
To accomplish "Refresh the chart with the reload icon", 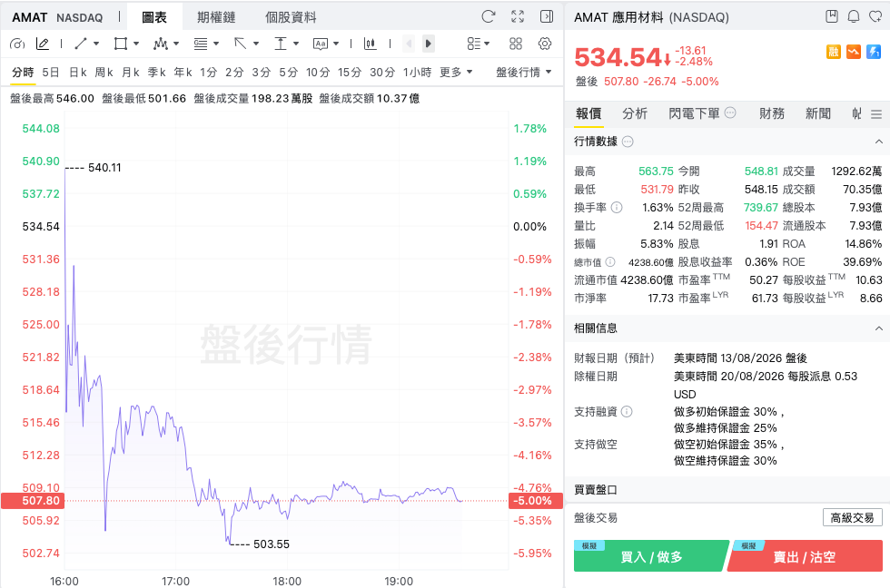I will pyautogui.click(x=489, y=16).
